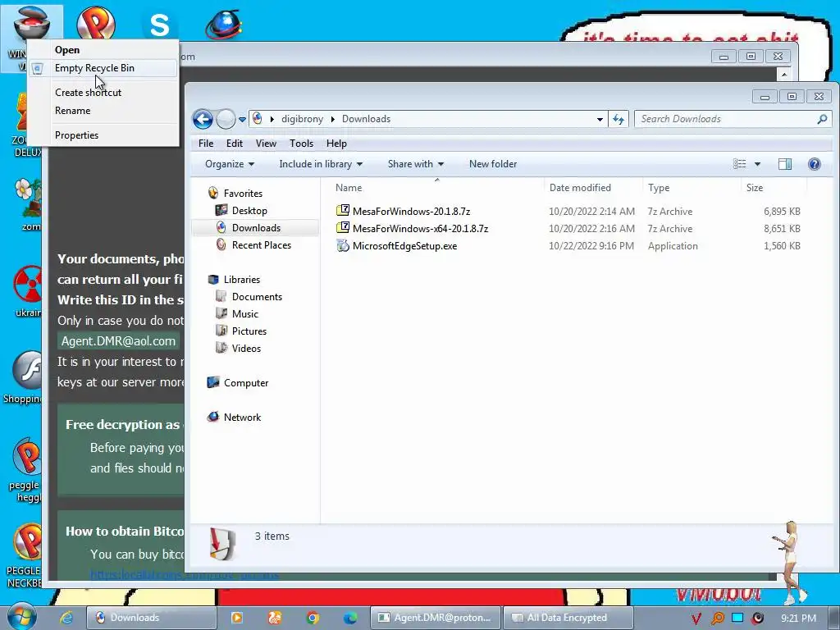Click digibrony in the address path

click(302, 119)
